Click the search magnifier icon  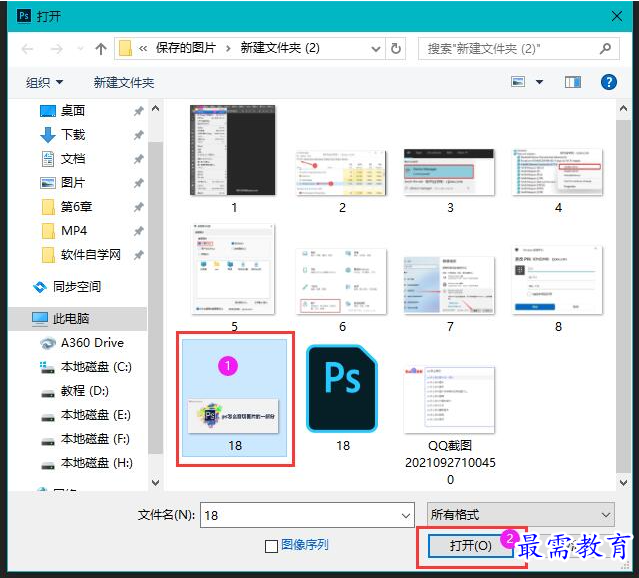(606, 49)
